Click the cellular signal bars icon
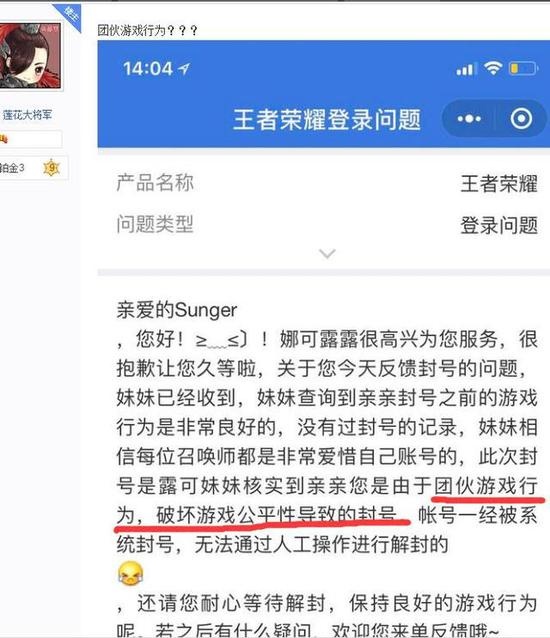 point(467,70)
